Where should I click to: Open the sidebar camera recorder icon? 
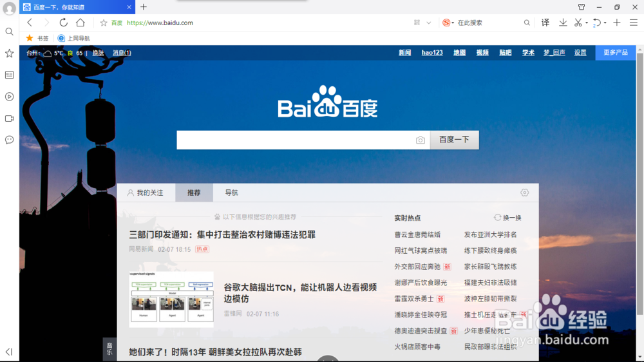click(x=9, y=119)
